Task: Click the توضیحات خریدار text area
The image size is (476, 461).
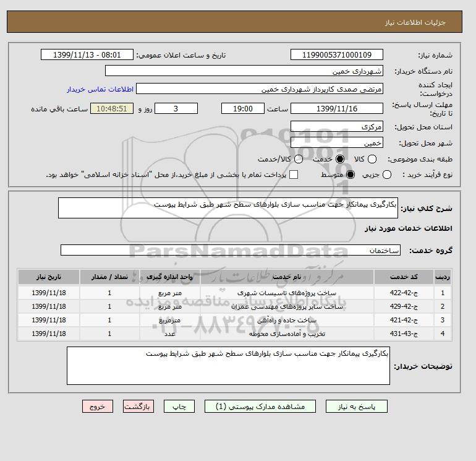Action: coord(228,366)
